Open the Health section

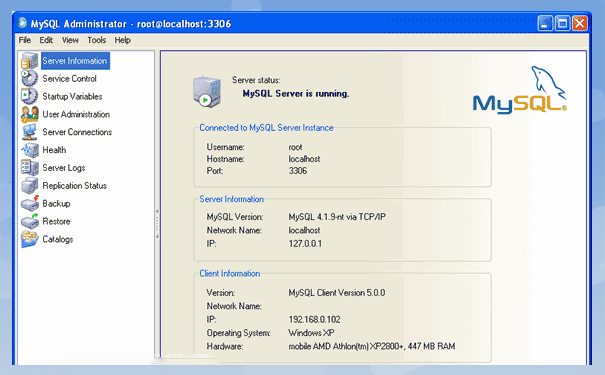click(54, 150)
